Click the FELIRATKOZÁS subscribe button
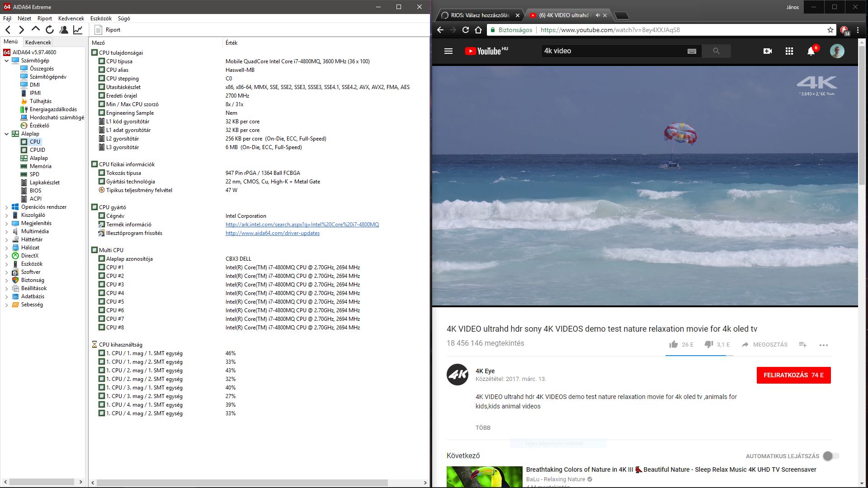Viewport: 868px width, 488px height. [x=793, y=375]
